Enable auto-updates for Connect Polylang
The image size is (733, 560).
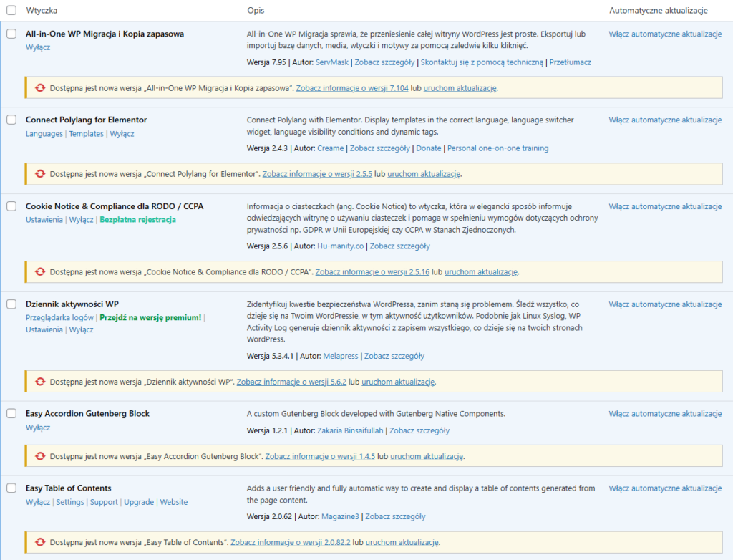coord(665,120)
